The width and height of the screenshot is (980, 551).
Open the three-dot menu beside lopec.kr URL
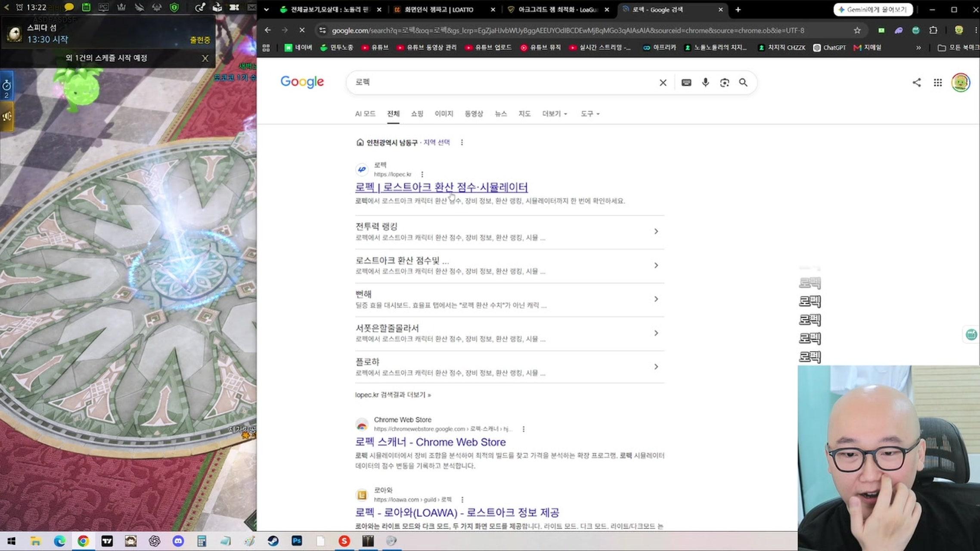click(x=422, y=174)
